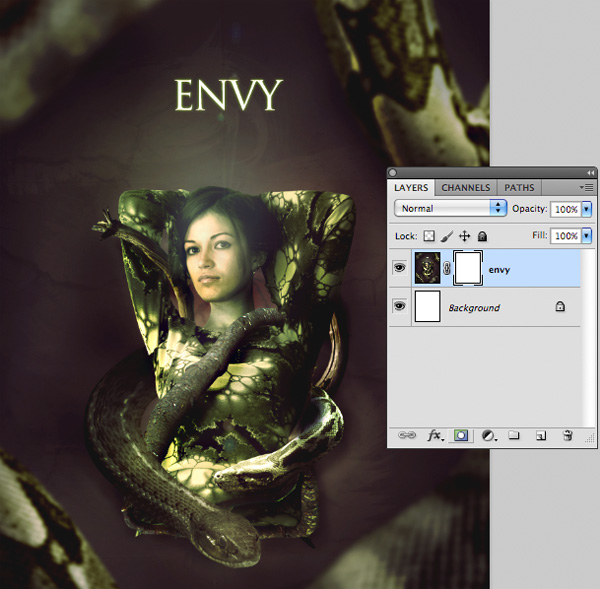This screenshot has height=589, width=600.
Task: Click the envy layer name
Action: coord(499,270)
